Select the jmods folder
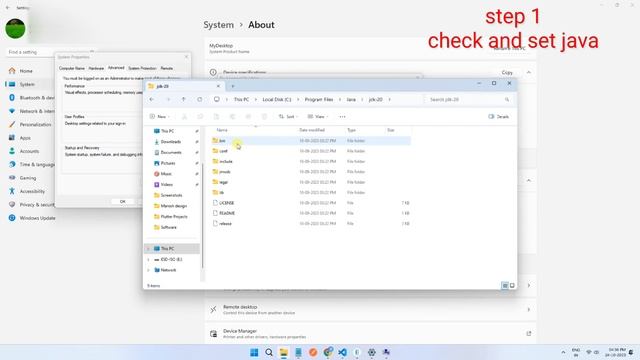Screen dimensions: 640x360 click(x=224, y=172)
